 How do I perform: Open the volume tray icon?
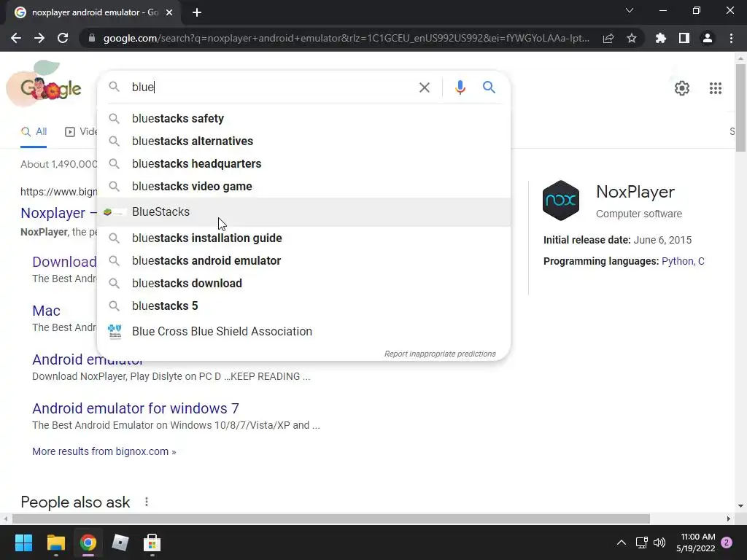[659, 542]
